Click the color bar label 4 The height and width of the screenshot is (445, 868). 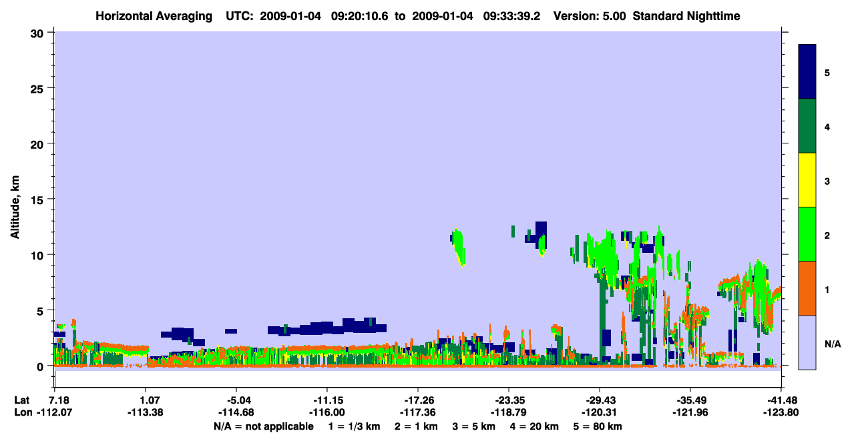pos(827,127)
